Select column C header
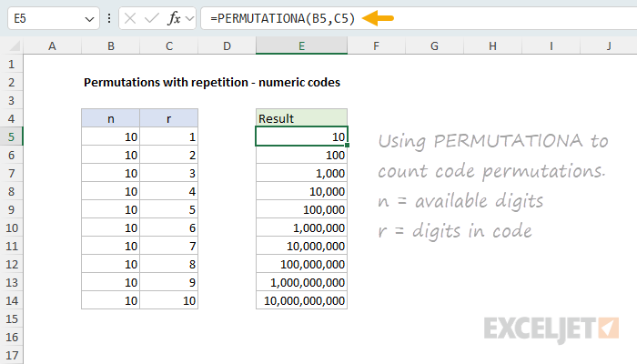The image size is (637, 364). (169, 45)
